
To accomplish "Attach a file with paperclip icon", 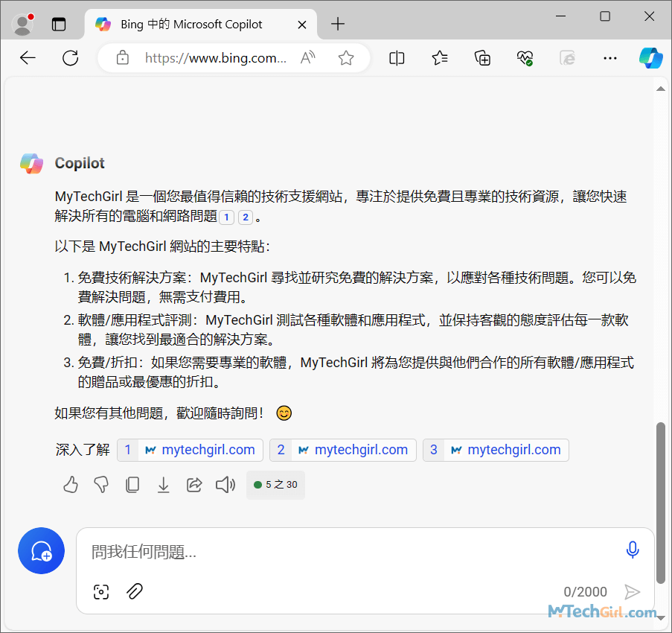I will tap(135, 591).
